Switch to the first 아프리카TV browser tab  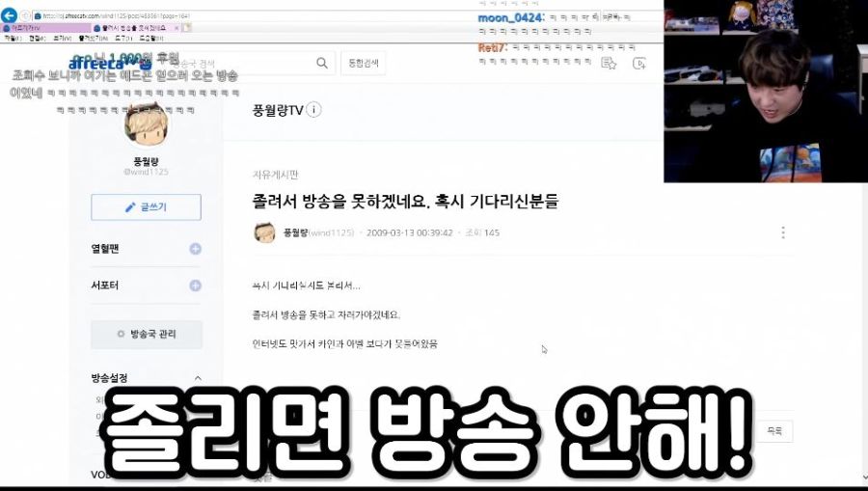click(x=44, y=28)
